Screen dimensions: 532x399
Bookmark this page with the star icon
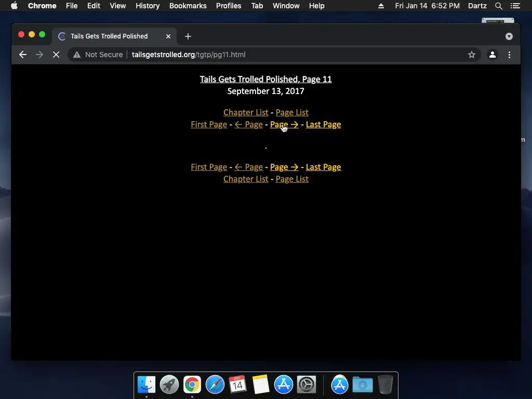tap(472, 55)
